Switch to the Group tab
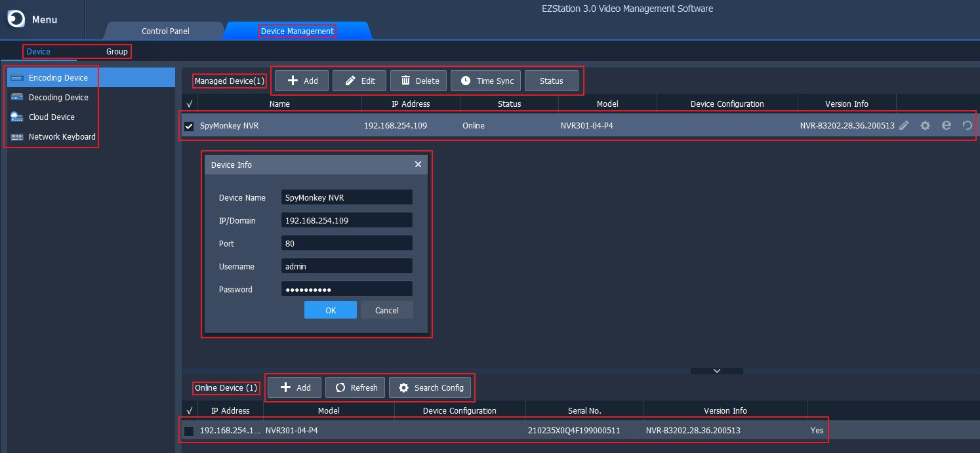This screenshot has height=453, width=980. (117, 51)
